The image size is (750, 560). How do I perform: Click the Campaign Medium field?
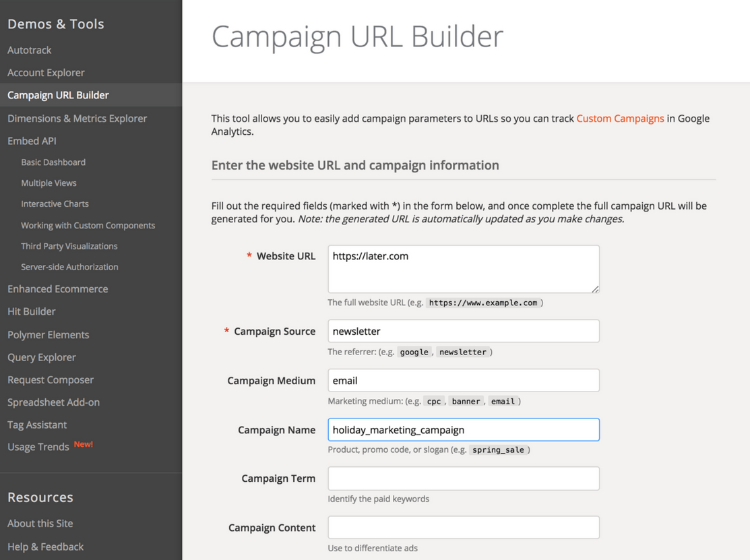tap(464, 380)
